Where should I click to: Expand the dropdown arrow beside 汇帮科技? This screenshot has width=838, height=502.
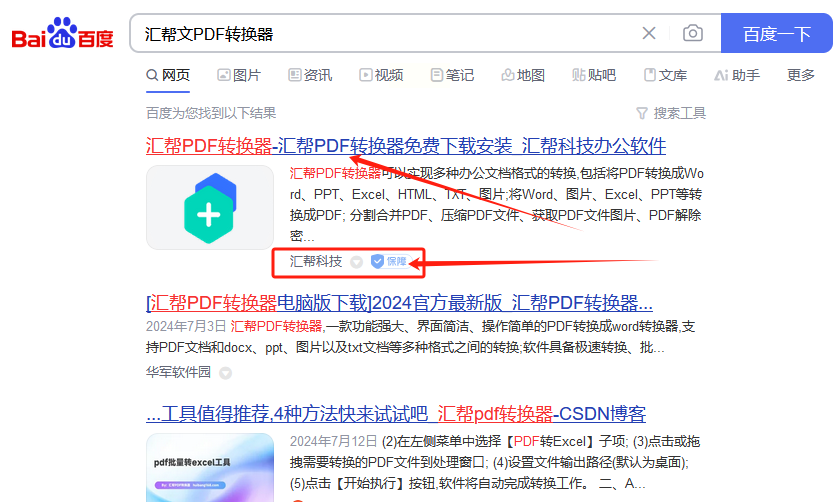click(356, 262)
